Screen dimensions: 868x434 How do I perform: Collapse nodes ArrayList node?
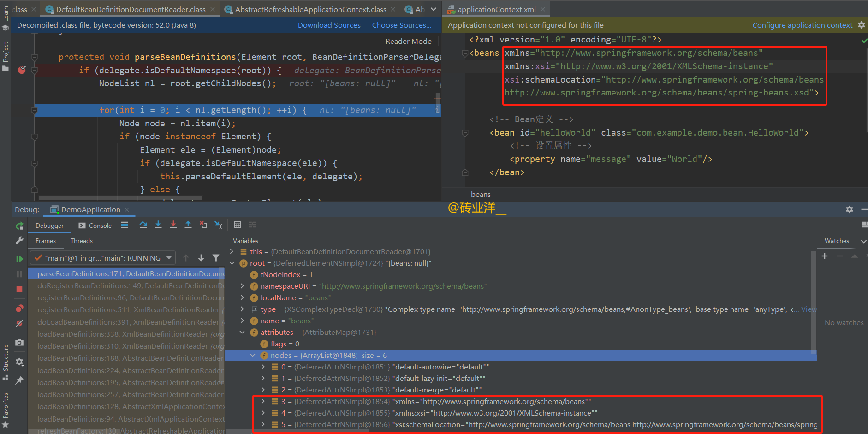[253, 356]
